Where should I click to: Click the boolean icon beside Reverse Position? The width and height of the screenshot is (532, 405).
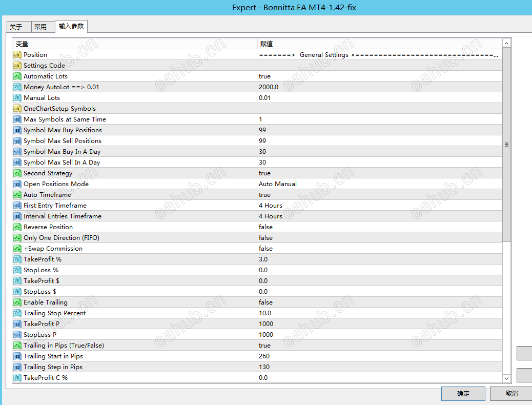click(x=17, y=227)
